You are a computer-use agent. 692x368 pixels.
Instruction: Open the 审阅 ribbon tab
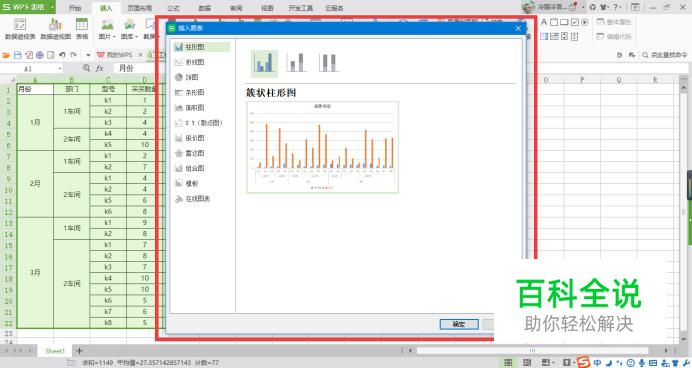(236, 8)
